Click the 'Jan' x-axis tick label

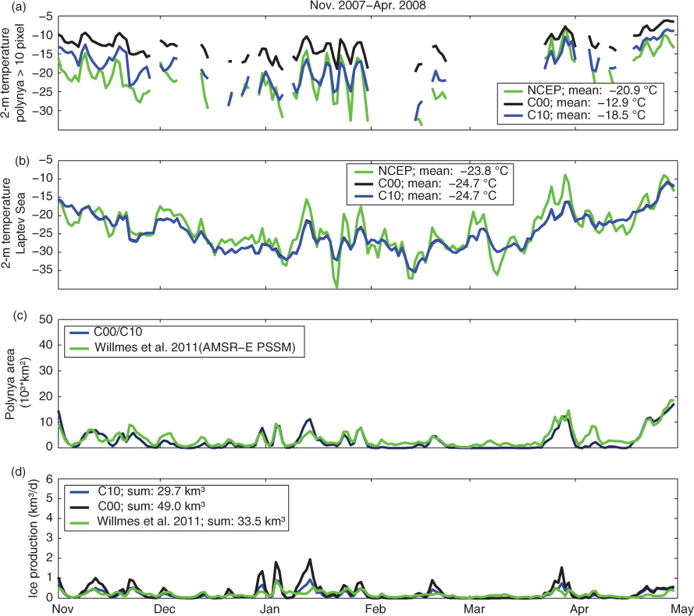[x=269, y=609]
